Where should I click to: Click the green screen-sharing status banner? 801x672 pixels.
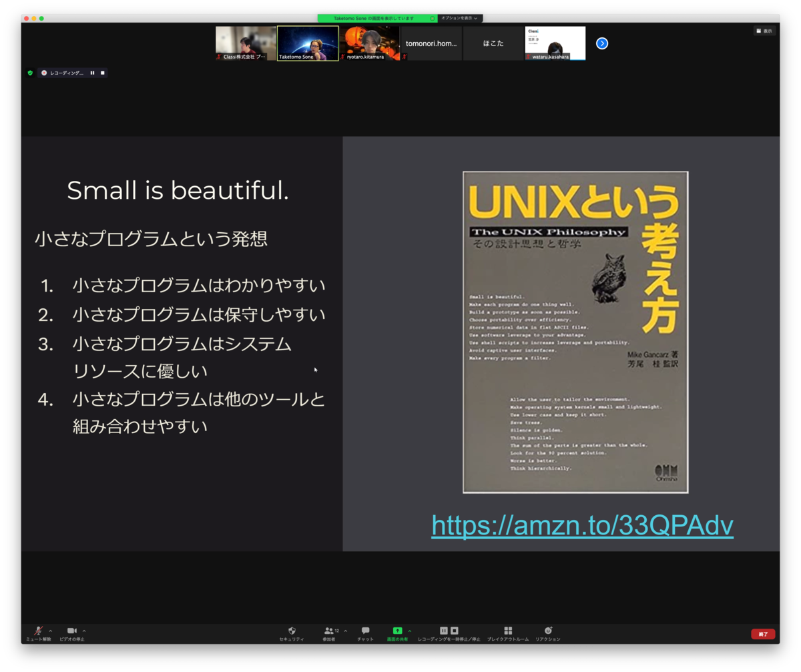377,18
